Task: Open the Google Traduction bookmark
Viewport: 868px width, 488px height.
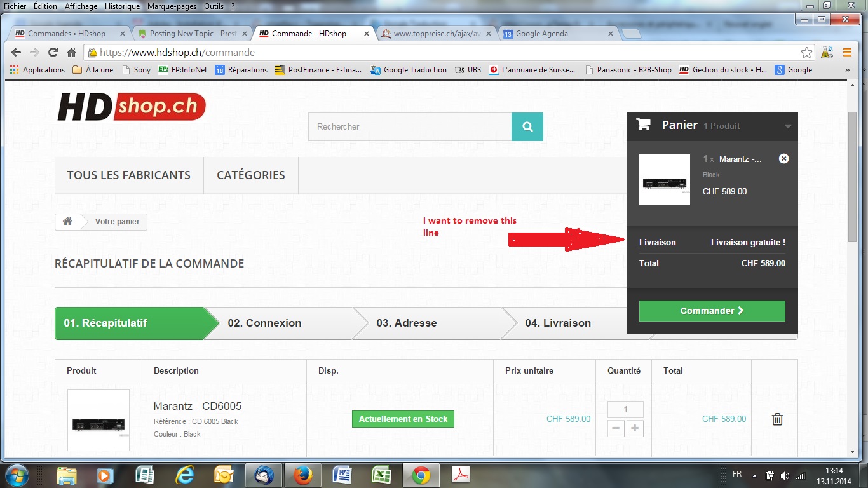Action: pyautogui.click(x=409, y=70)
